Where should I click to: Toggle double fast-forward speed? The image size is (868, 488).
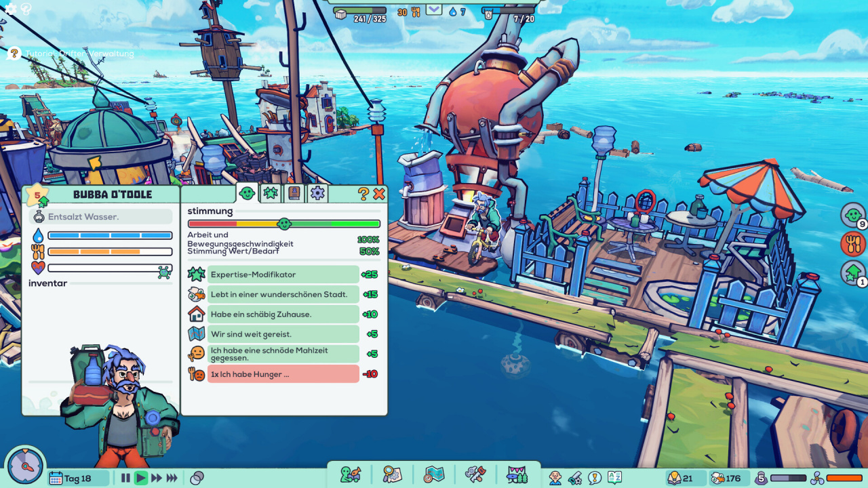tap(156, 478)
